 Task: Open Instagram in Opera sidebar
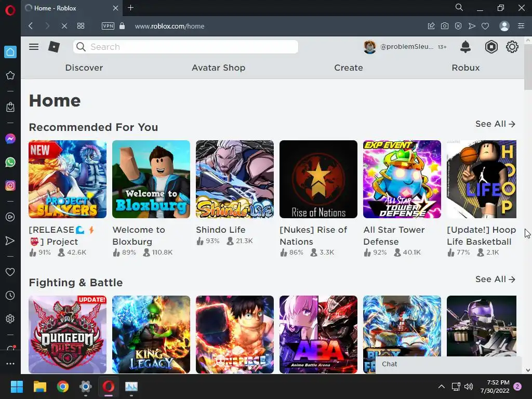click(x=10, y=185)
